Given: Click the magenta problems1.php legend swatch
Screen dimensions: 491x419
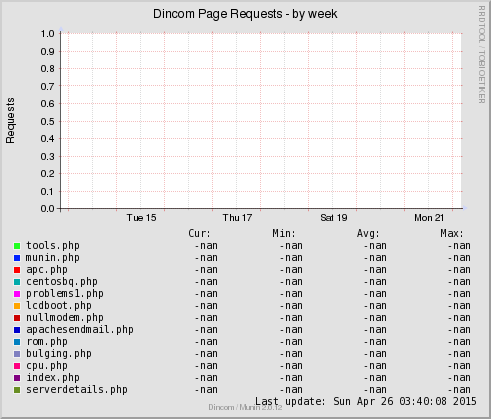Looking at the screenshot, I should coord(17,294).
